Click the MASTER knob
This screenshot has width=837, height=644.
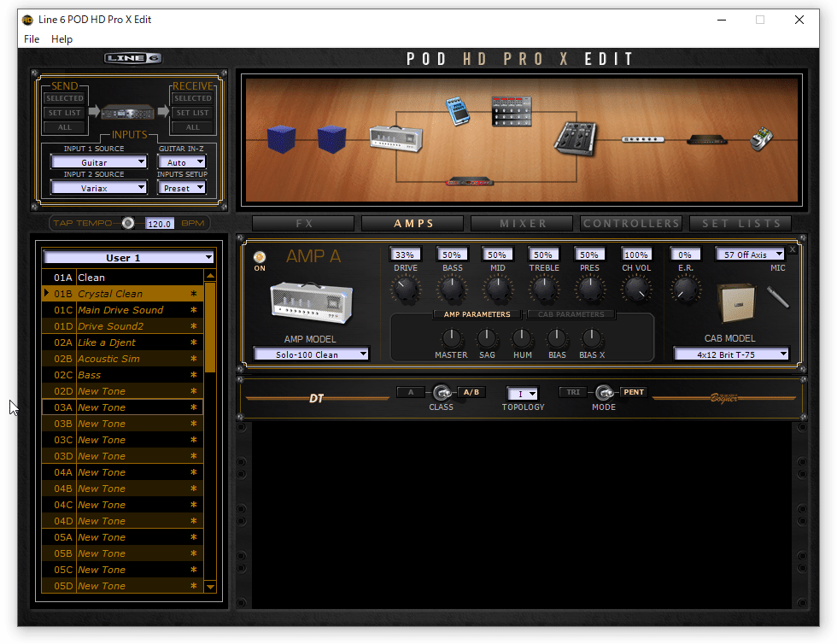coord(451,337)
